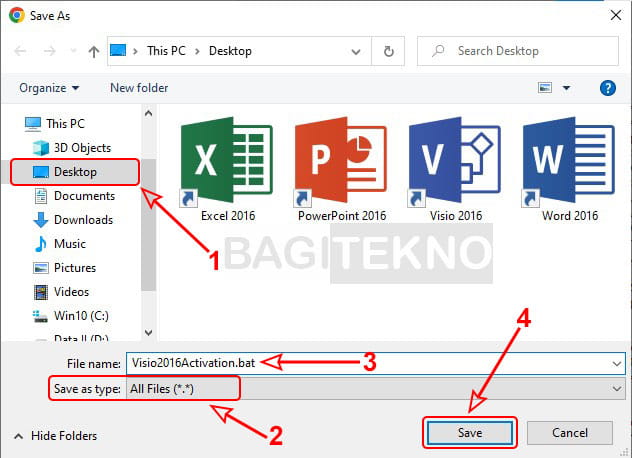
Task: Click the Chrome icon in title bar
Action: [17, 15]
